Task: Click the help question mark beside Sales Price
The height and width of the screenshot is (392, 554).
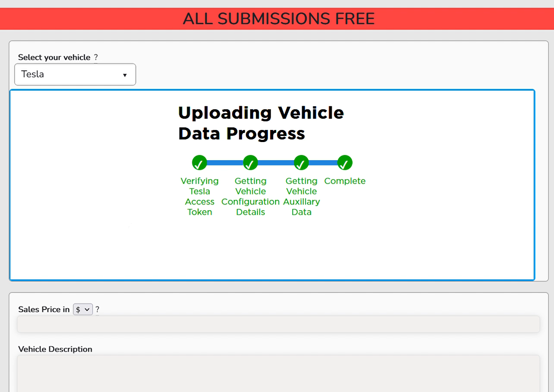Action: coord(97,310)
